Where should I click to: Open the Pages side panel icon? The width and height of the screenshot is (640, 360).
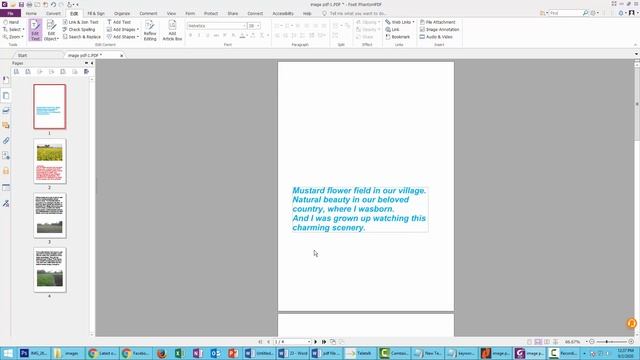pyautogui.click(x=6, y=96)
